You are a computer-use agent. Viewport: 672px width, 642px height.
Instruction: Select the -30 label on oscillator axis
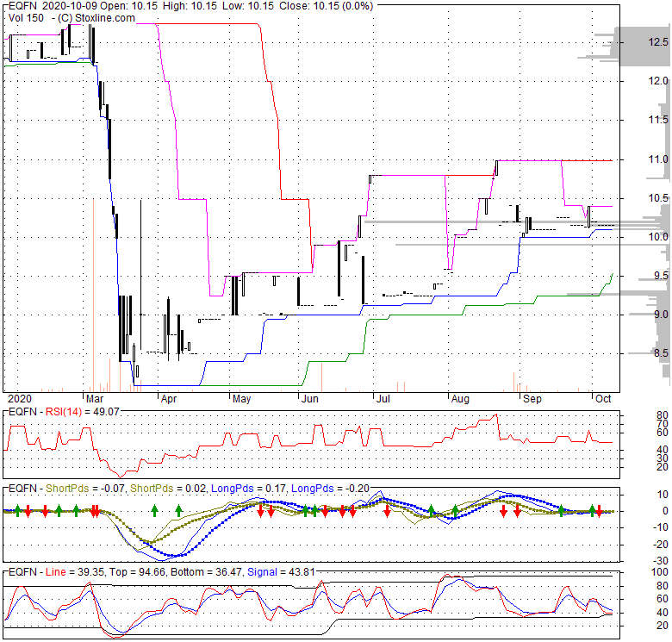[661, 561]
